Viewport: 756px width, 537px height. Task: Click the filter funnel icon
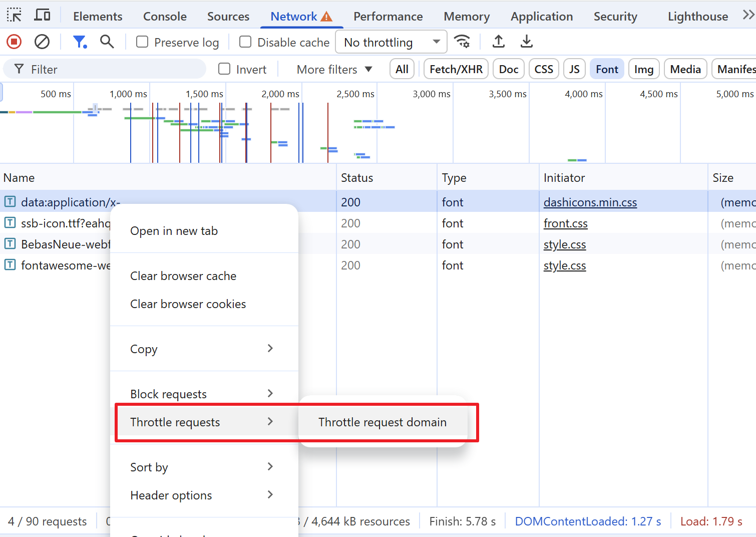point(80,42)
